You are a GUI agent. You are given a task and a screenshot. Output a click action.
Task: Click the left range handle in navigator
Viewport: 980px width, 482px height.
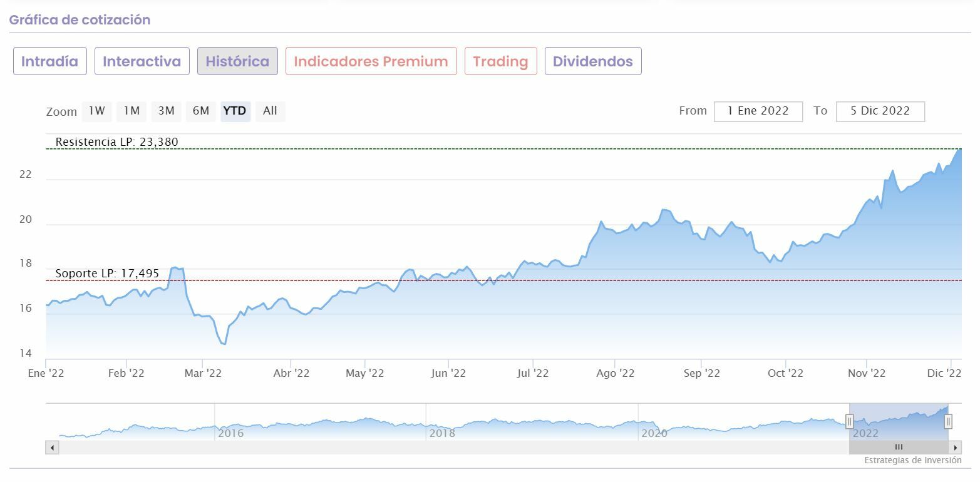tap(850, 421)
